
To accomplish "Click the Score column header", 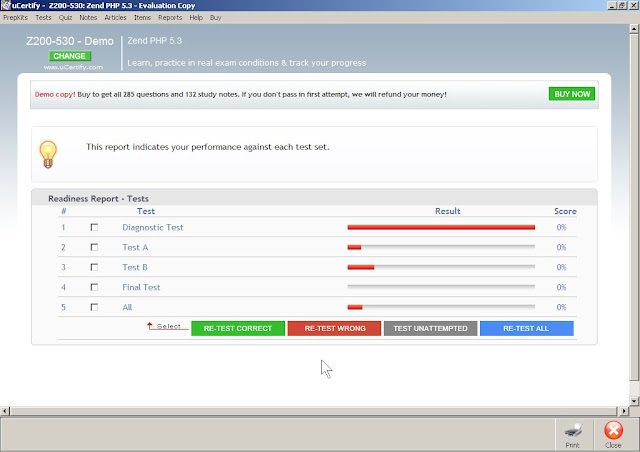I will [x=565, y=211].
